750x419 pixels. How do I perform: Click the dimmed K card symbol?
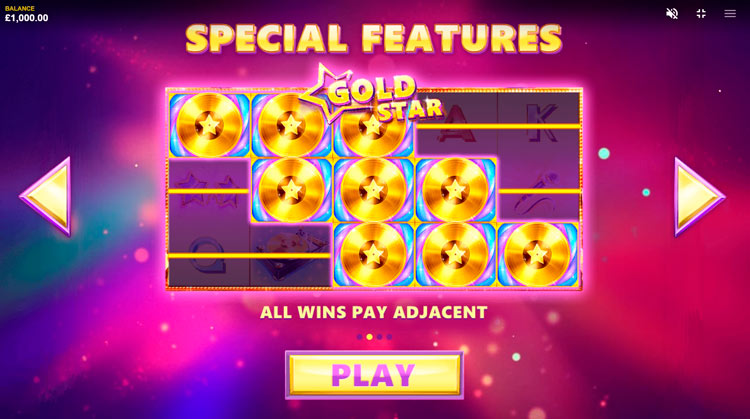tap(539, 125)
